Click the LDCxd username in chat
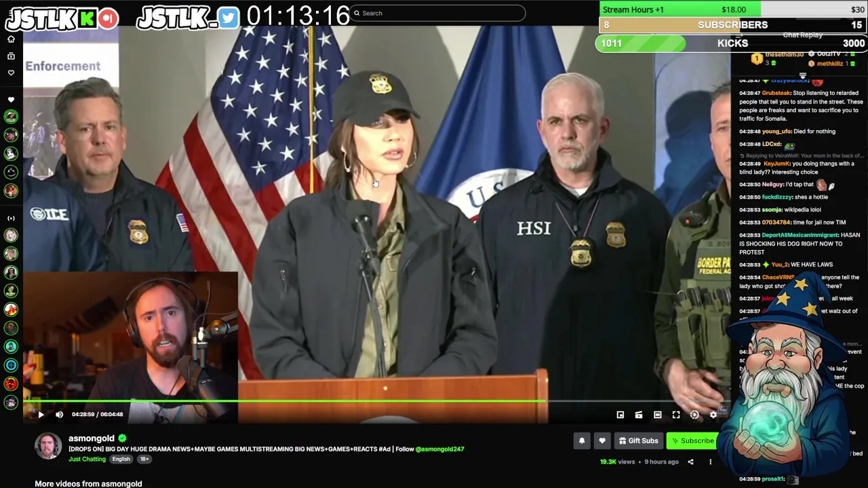 click(x=772, y=144)
